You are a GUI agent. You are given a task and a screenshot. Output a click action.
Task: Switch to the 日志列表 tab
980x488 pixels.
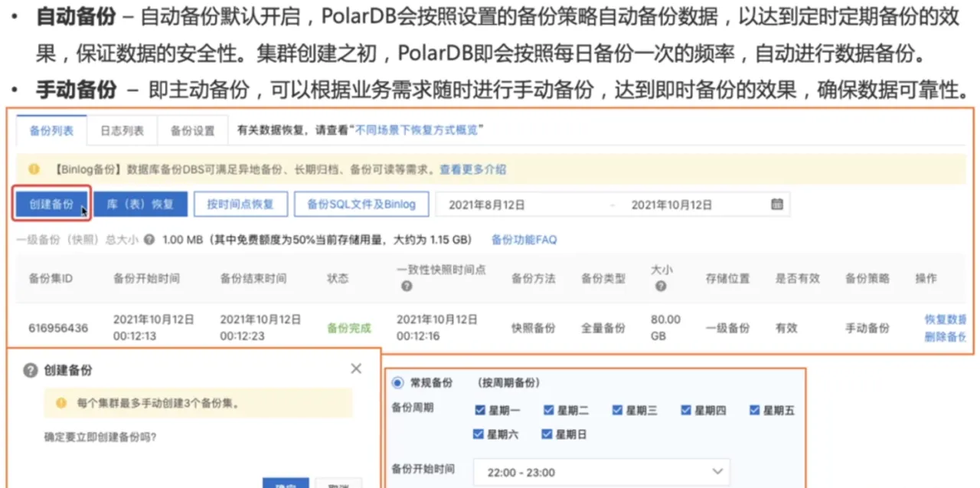(x=122, y=130)
